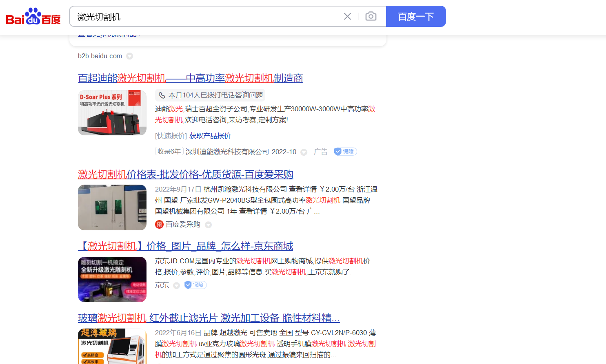
Task: Click 保障 badge beside 京东
Action: pyautogui.click(x=195, y=285)
